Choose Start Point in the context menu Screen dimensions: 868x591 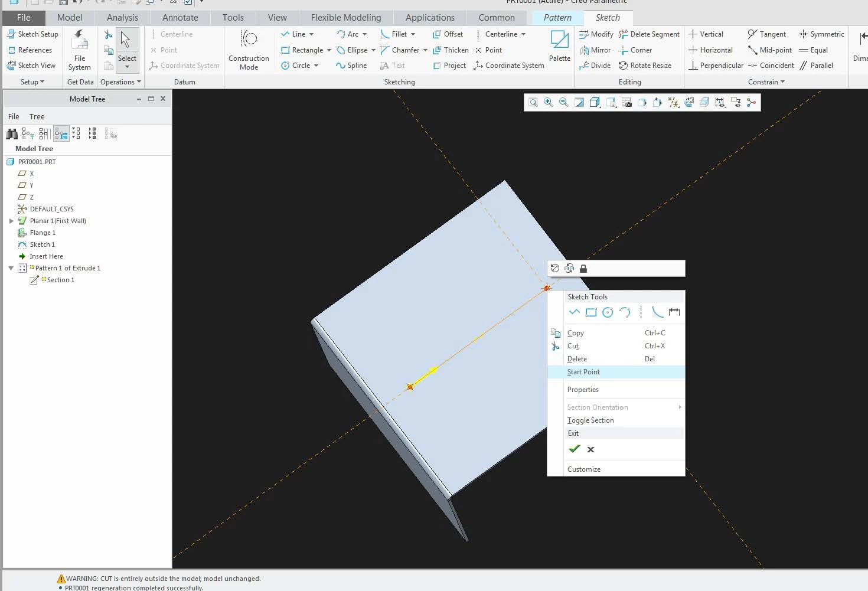click(x=616, y=372)
